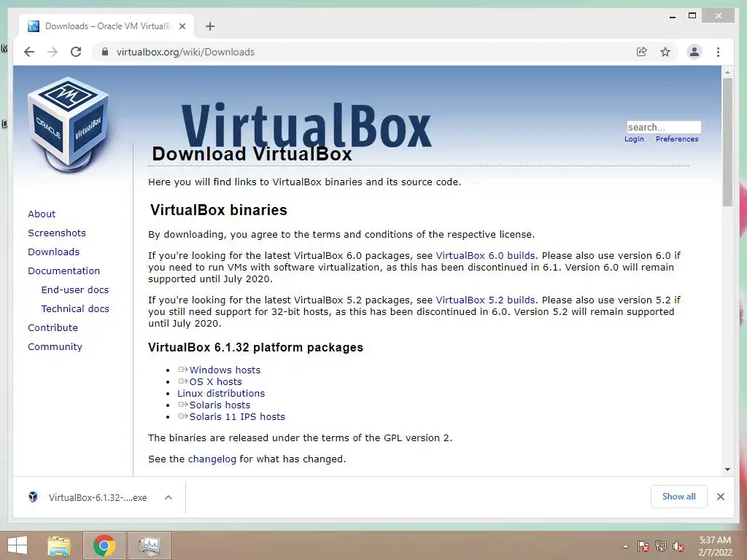Click the address bar URL
This screenshot has height=560, width=747.
coord(185,52)
